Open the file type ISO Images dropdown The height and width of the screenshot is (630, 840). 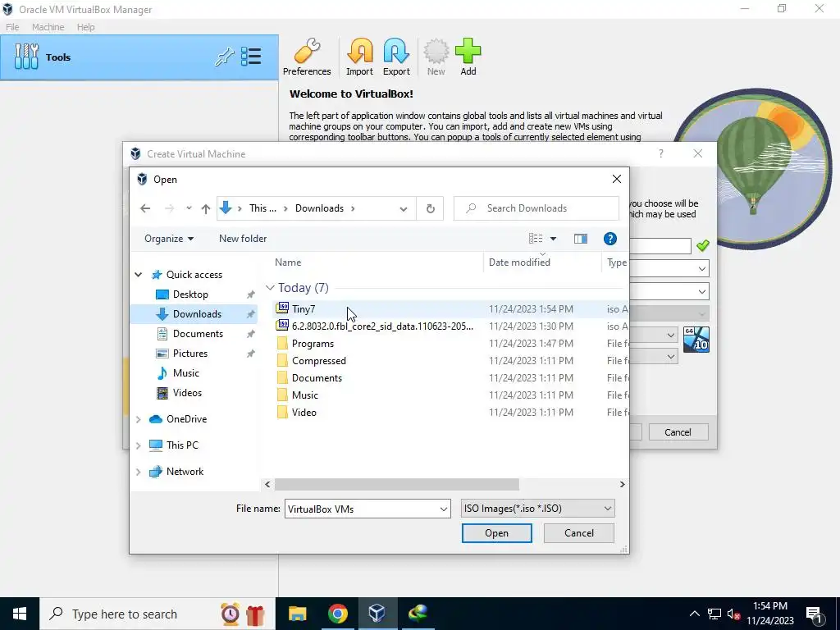pos(538,509)
